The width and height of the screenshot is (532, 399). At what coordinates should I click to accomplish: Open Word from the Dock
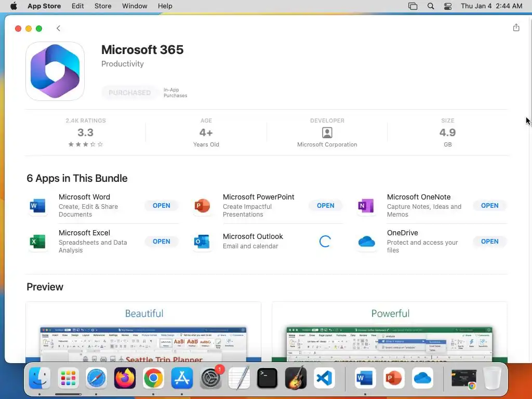[365, 378]
